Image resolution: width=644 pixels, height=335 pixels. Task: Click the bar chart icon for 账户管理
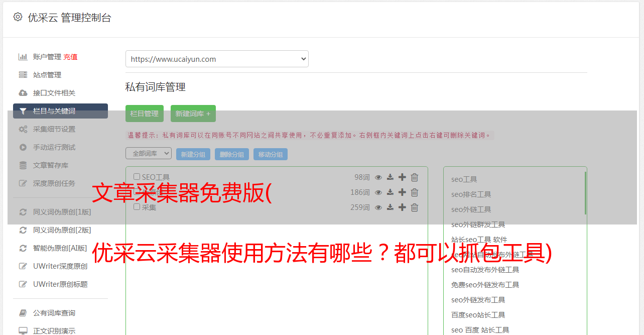[x=23, y=57]
